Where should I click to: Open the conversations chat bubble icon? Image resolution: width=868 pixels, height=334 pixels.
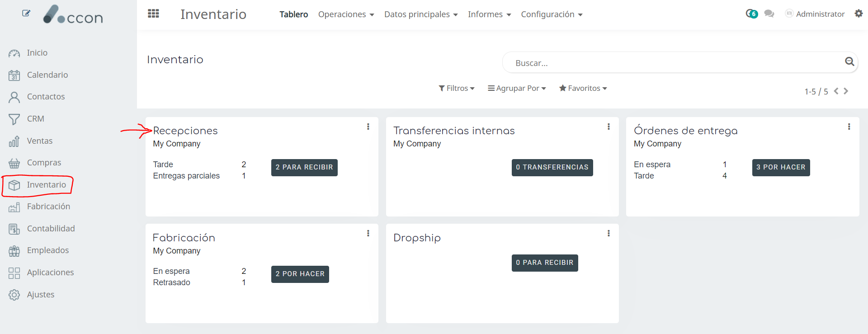pos(769,14)
